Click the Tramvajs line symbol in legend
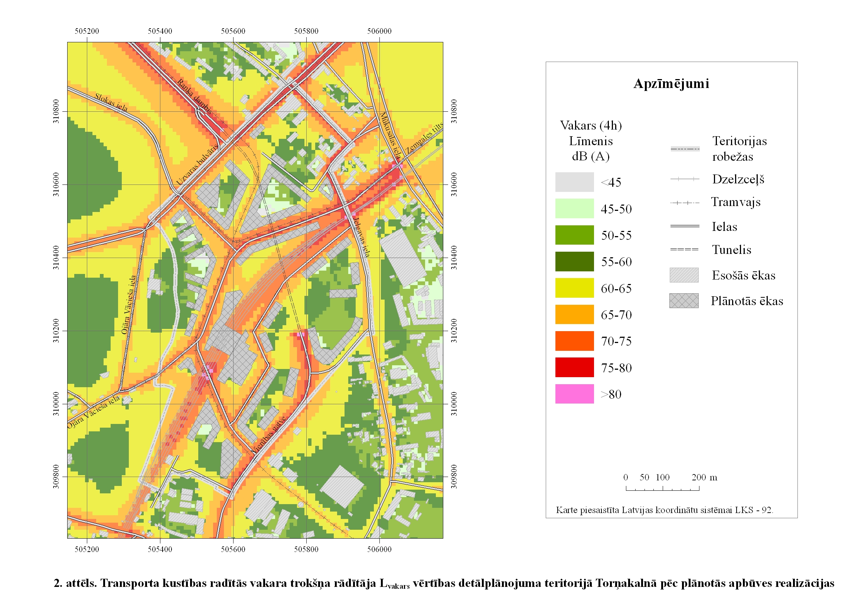 tap(685, 203)
